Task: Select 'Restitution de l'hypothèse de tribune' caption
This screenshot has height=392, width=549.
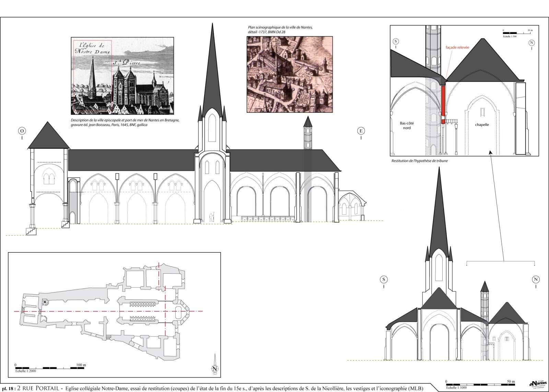Action: pyautogui.click(x=419, y=161)
